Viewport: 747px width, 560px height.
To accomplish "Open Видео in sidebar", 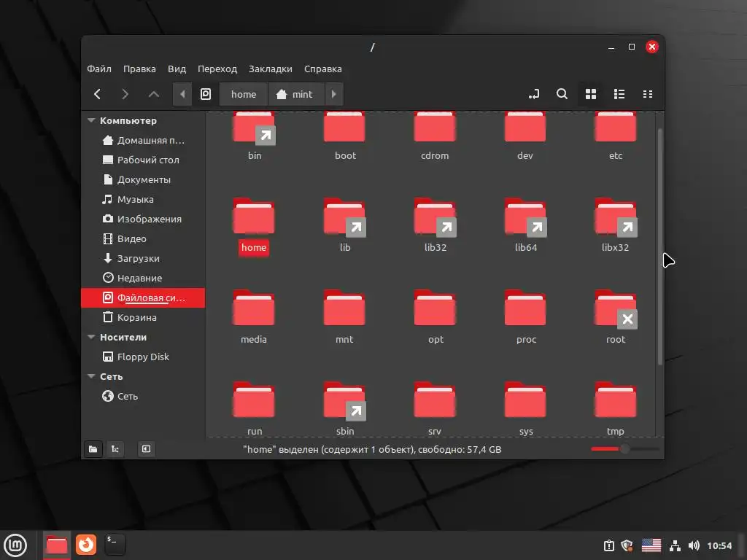I will tap(143, 239).
